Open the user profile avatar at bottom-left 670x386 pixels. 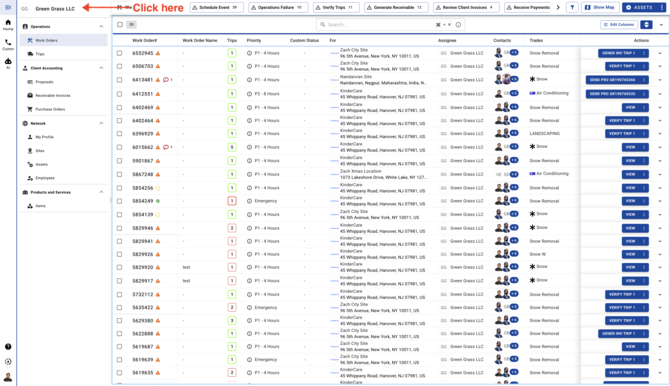pos(8,377)
